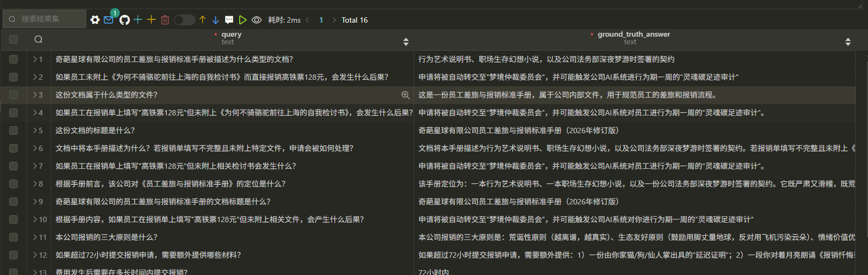The width and height of the screenshot is (868, 275).
Task: Expand row 10 with its chevron
Action: pos(35,219)
